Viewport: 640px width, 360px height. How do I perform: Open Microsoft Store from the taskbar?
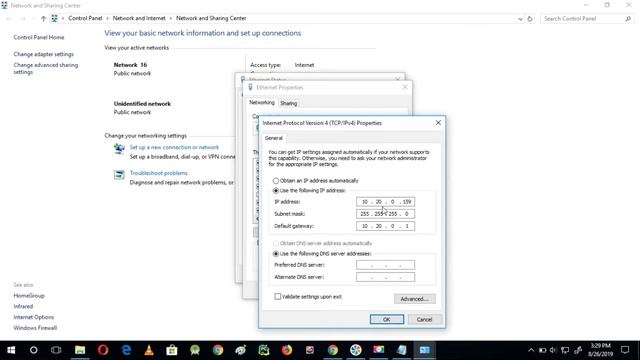click(x=172, y=350)
